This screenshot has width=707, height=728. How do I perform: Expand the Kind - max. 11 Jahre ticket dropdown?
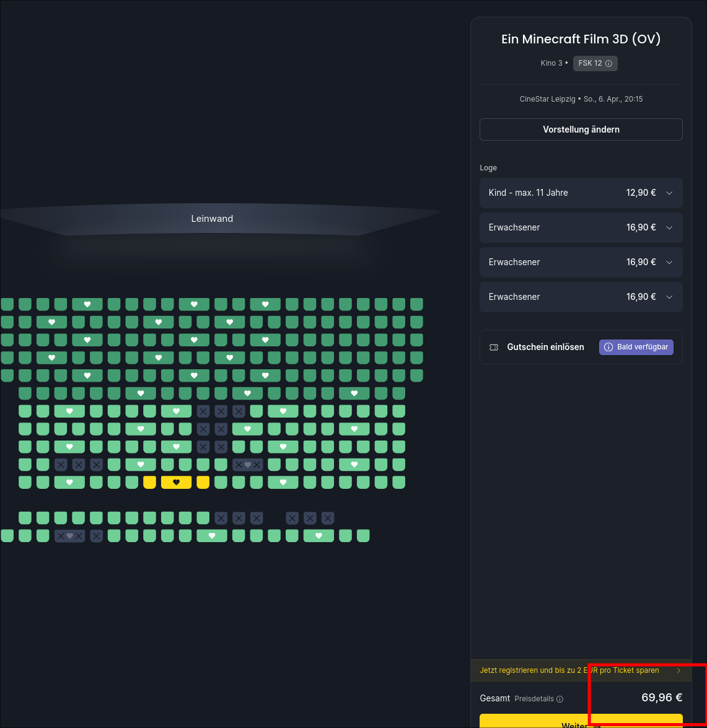pyautogui.click(x=669, y=193)
